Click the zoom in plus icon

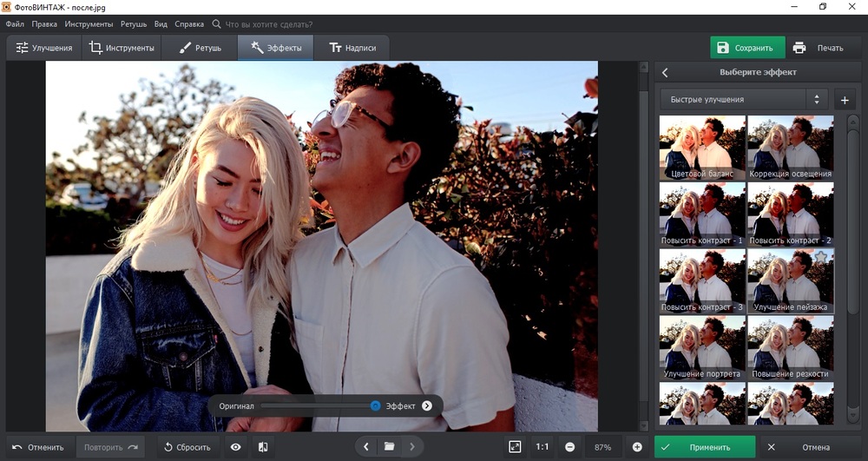[x=637, y=447]
